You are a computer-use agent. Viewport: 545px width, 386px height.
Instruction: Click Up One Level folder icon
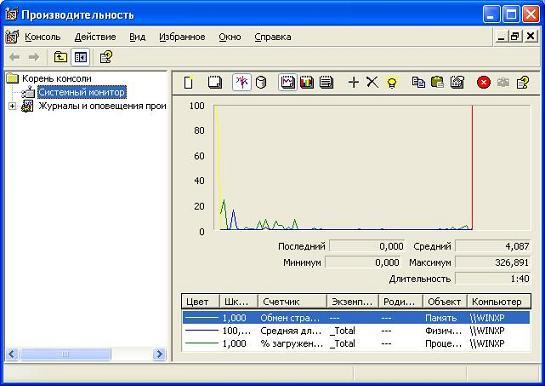tap(60, 57)
